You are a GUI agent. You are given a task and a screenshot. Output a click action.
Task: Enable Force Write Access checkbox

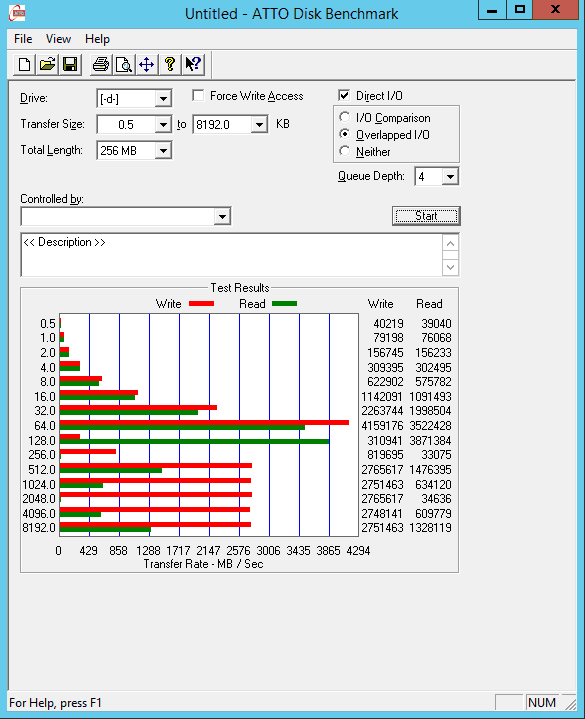coord(198,95)
